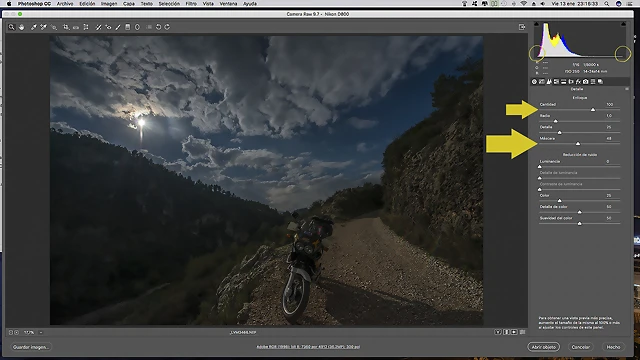
Task: Open the Apple menu
Action: pyautogui.click(x=9, y=4)
